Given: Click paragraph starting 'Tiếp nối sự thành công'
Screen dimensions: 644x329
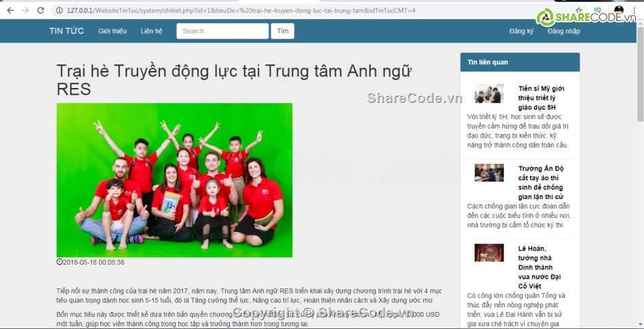Looking at the screenshot, I should pos(249,295).
